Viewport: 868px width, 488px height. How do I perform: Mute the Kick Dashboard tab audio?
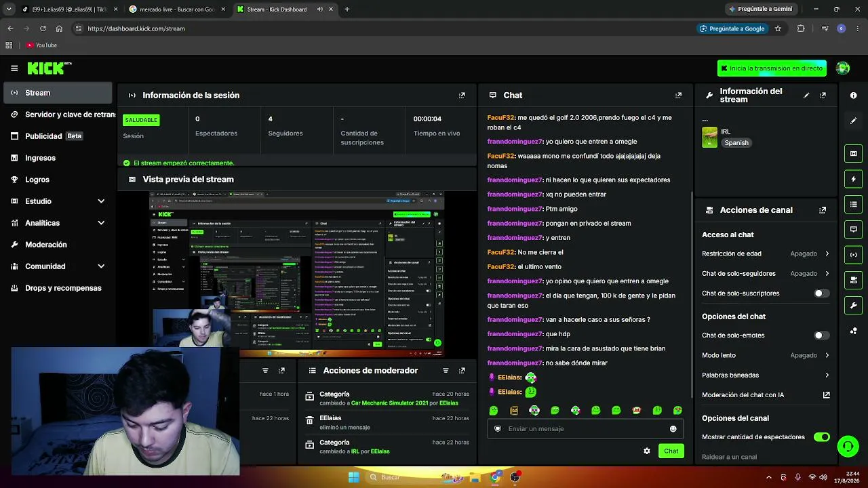(320, 9)
